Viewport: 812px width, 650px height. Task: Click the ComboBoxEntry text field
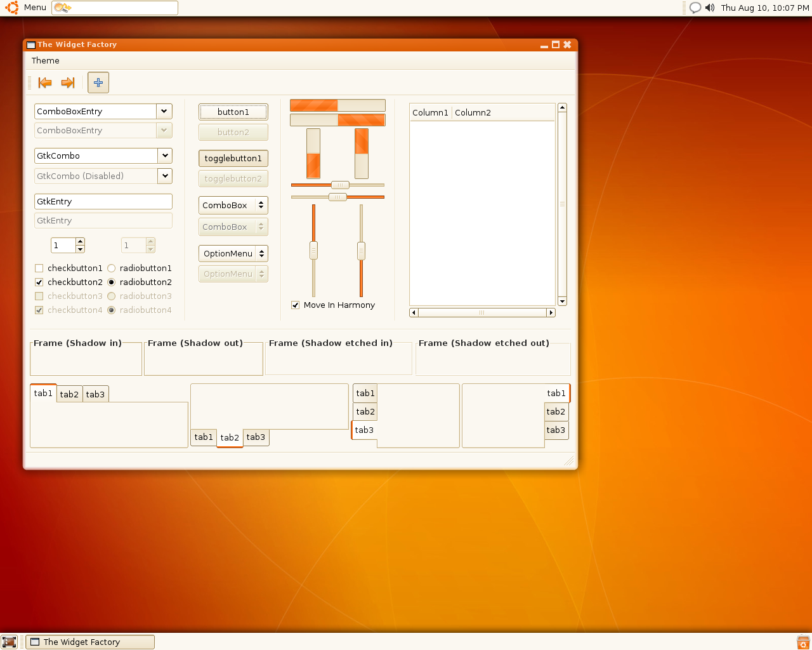click(95, 111)
